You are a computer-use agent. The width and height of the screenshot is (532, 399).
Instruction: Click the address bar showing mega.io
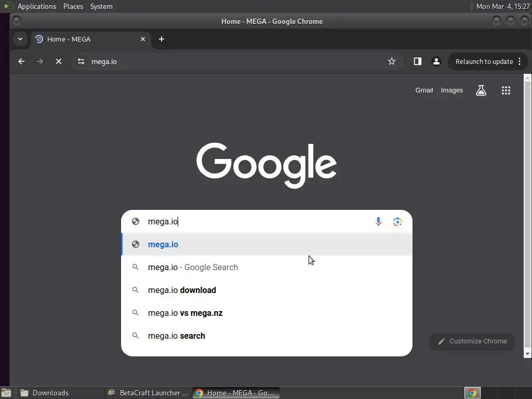coord(231,61)
